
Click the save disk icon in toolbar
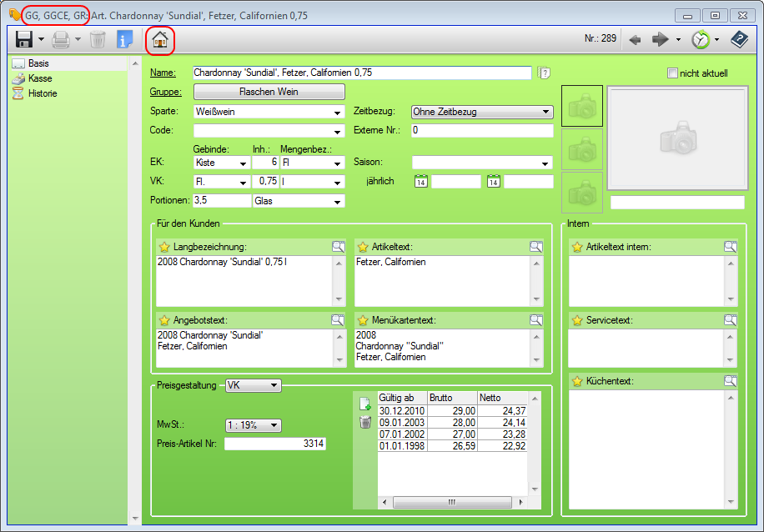pos(23,39)
